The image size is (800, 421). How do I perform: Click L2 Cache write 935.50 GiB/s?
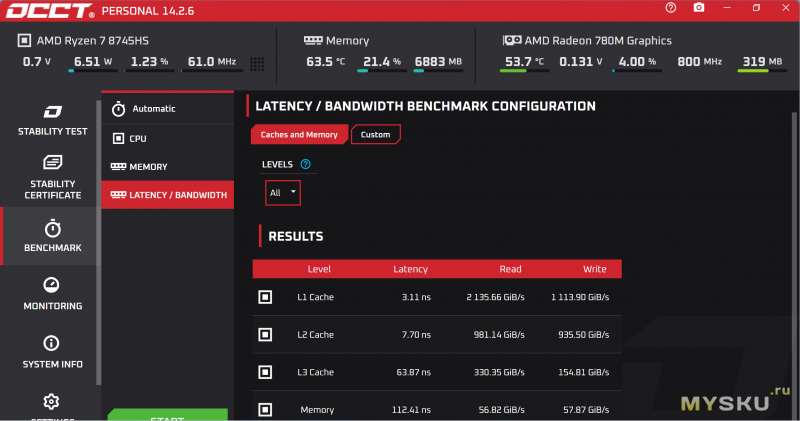point(584,335)
